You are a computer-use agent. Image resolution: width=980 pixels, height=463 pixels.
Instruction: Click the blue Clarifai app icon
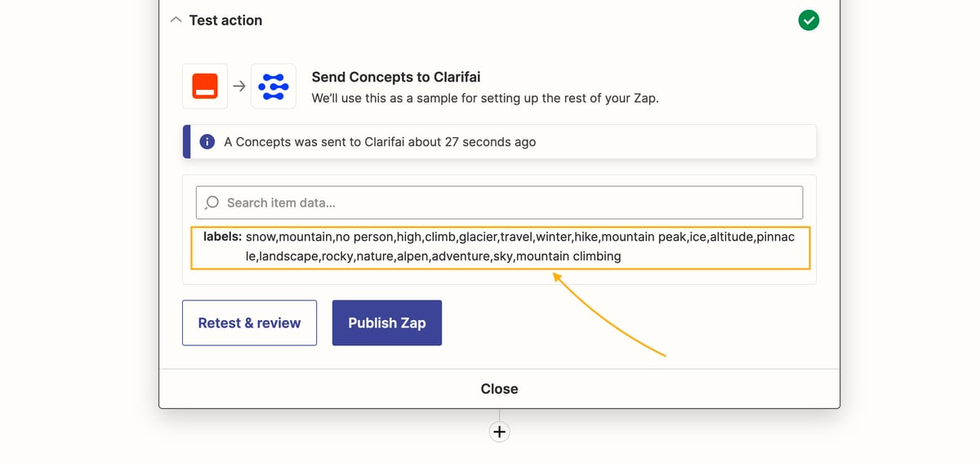(x=274, y=86)
